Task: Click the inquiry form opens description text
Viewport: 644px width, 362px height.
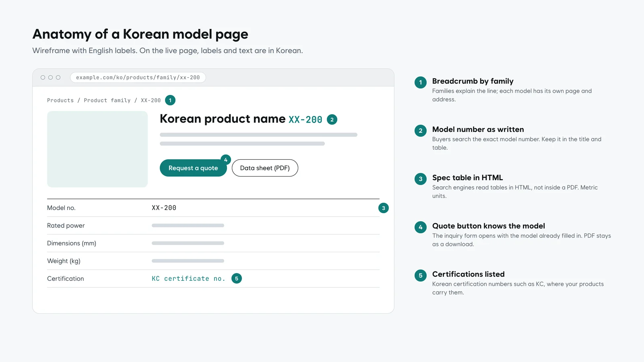Action: click(x=522, y=240)
